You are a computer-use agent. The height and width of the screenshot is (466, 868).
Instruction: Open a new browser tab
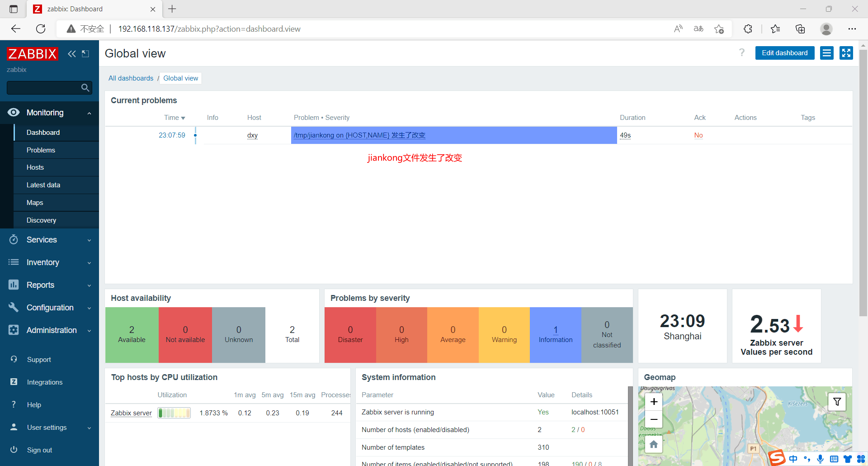(x=172, y=9)
